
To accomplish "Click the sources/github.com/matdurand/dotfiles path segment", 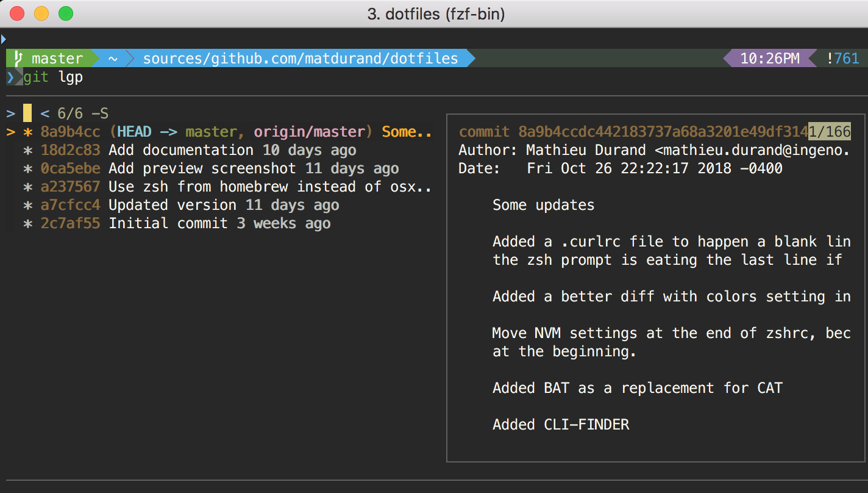I will [x=301, y=59].
